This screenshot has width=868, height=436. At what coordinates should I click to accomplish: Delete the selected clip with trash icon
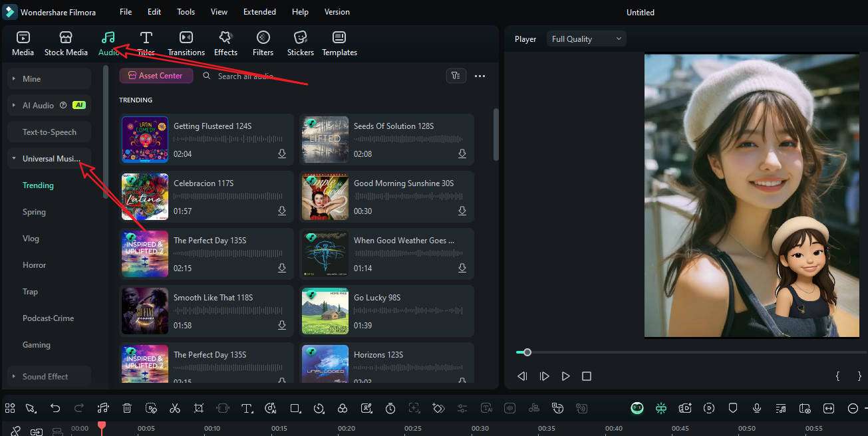(127, 408)
